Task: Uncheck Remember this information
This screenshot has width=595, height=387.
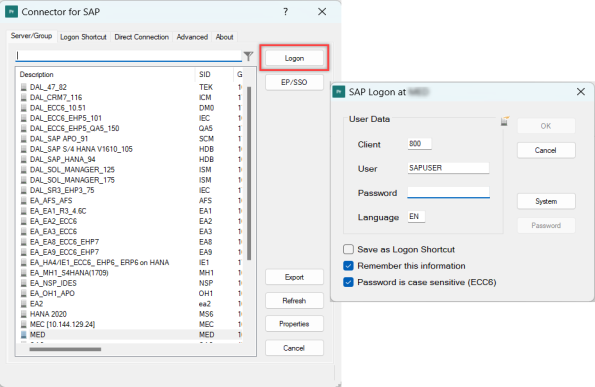Action: tap(348, 266)
